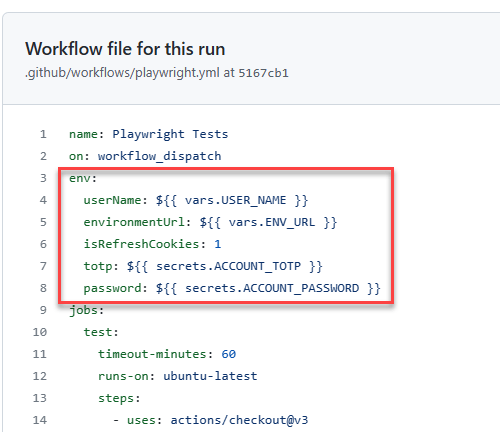The width and height of the screenshot is (500, 432).
Task: Click the password secrets.ACCOUNT_PASSWORD line
Action: tap(232, 288)
